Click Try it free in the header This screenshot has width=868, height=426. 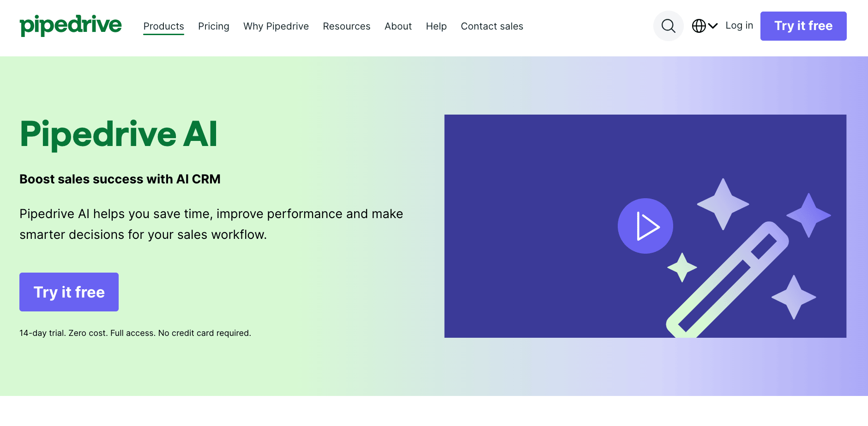pyautogui.click(x=803, y=26)
